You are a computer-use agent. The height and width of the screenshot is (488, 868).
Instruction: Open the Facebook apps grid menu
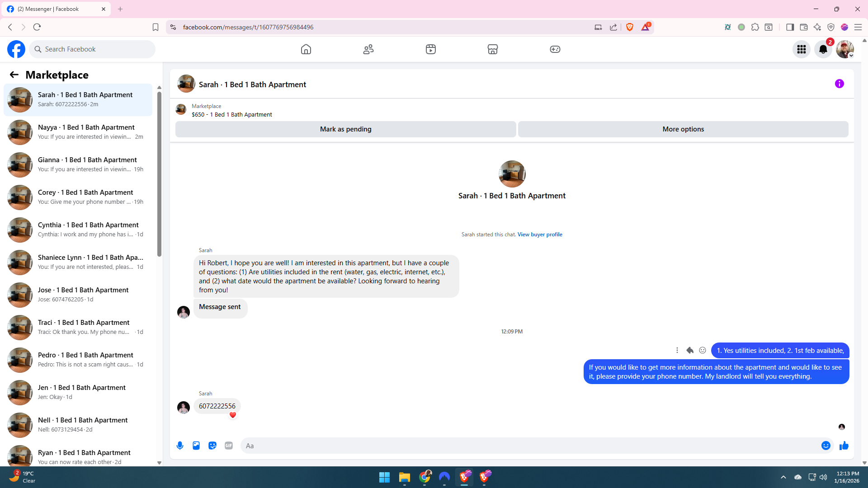(x=802, y=49)
